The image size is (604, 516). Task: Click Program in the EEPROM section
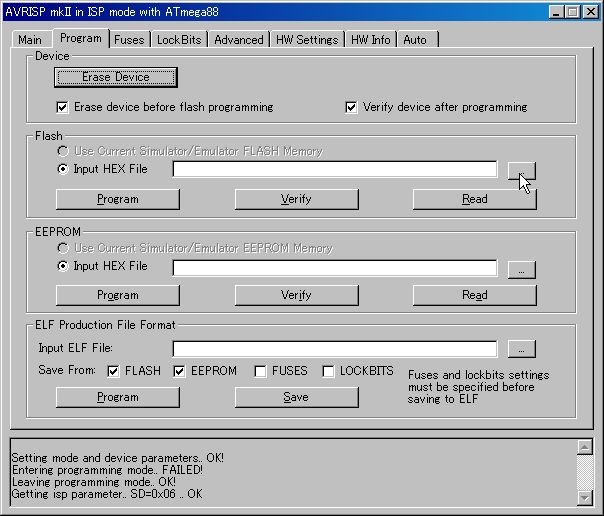tap(118, 295)
